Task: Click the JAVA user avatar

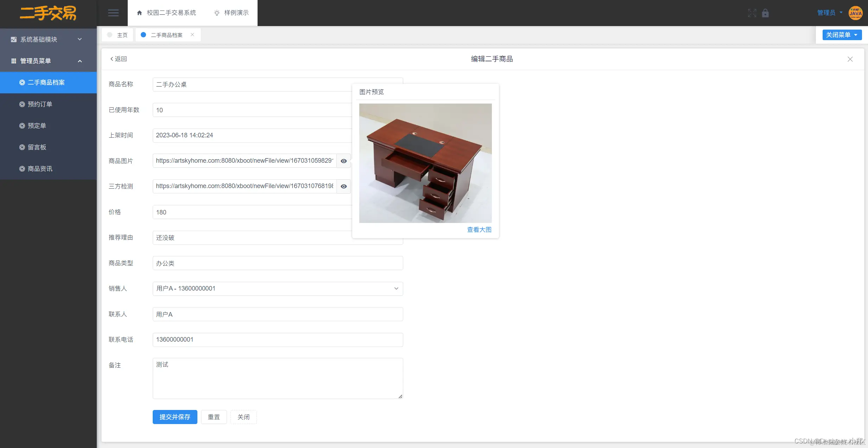Action: click(855, 13)
